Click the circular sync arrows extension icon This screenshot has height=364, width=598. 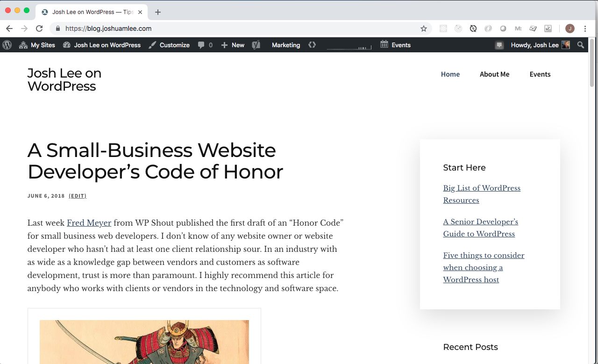473,29
